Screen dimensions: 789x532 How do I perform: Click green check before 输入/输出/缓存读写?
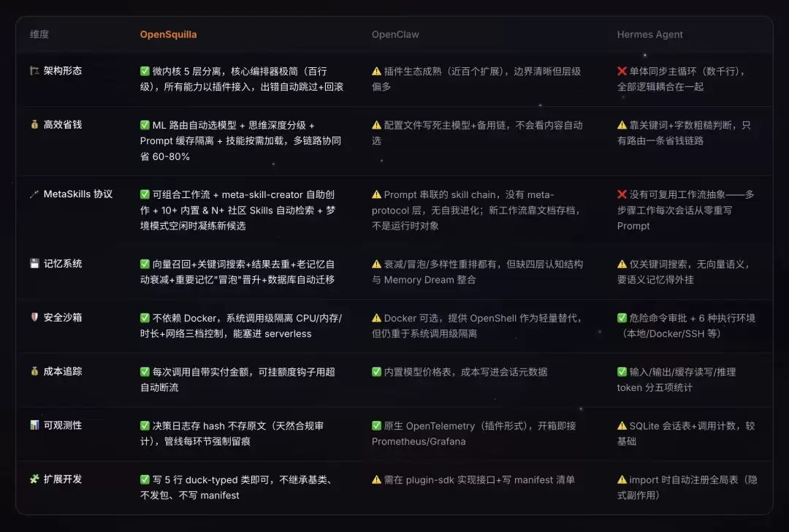(x=622, y=372)
